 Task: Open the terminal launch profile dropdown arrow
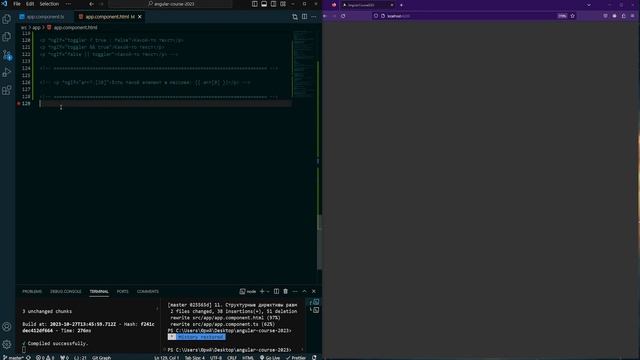pyautogui.click(x=268, y=291)
